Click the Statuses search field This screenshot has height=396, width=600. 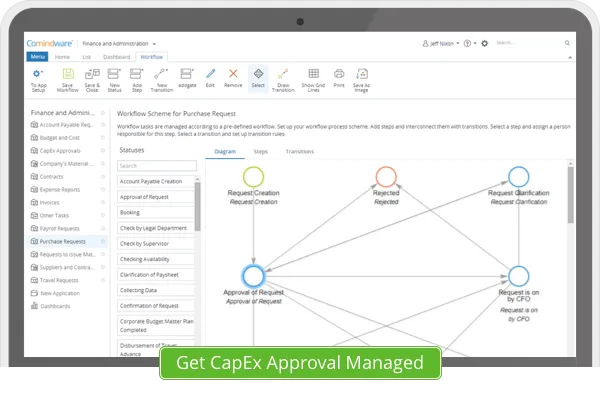157,166
